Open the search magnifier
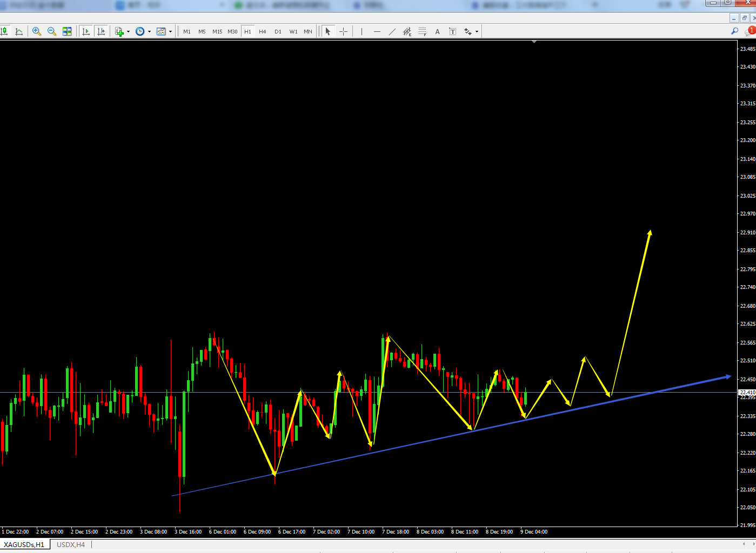756x553 pixels. point(734,31)
